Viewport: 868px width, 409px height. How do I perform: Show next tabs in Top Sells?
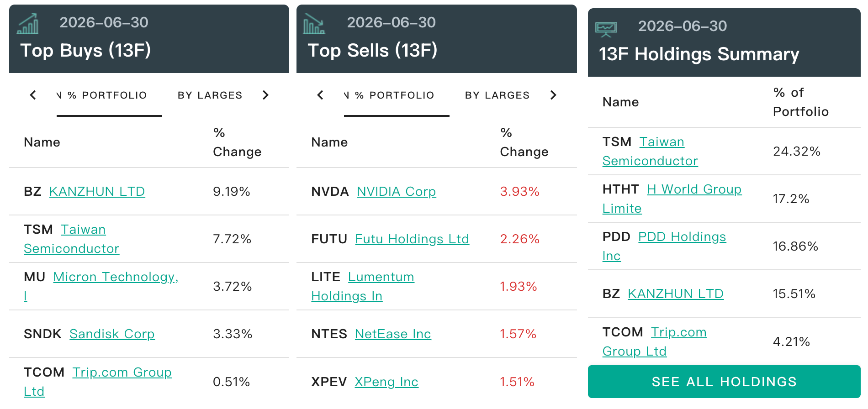pyautogui.click(x=553, y=95)
